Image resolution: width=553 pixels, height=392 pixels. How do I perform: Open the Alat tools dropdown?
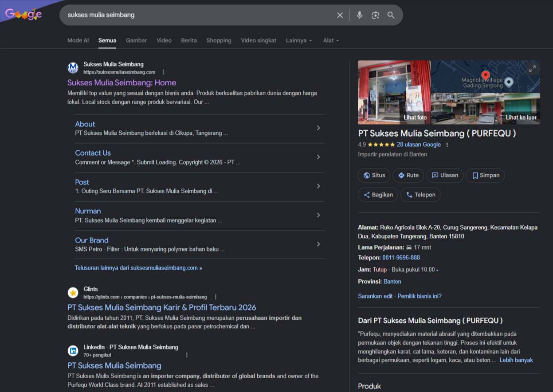click(x=331, y=40)
